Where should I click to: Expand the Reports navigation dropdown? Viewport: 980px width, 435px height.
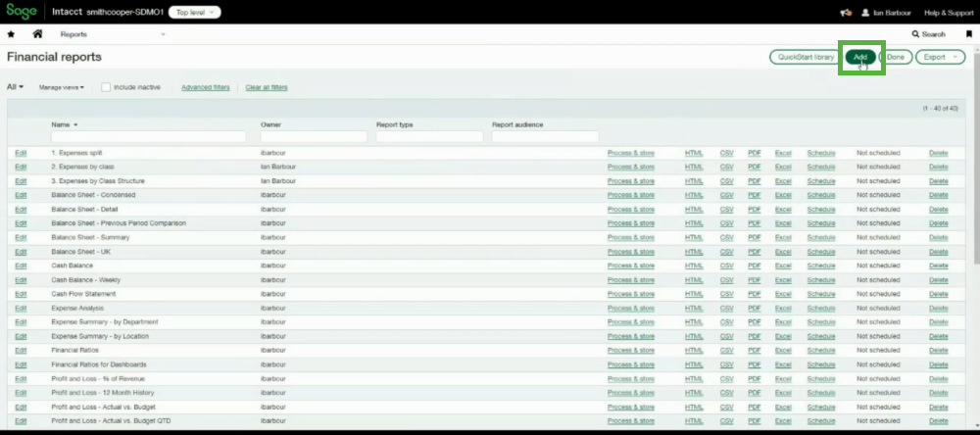point(163,34)
